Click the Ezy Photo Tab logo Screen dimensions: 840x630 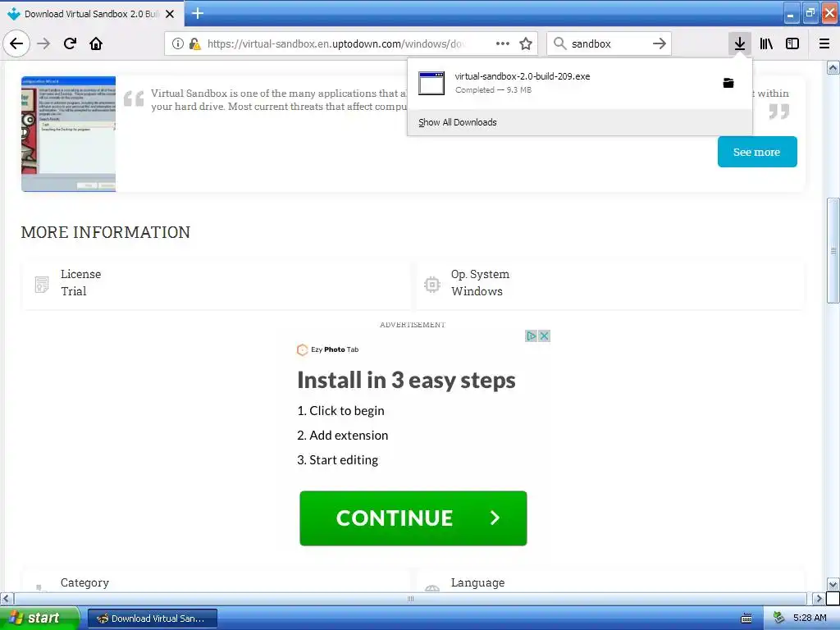click(327, 349)
